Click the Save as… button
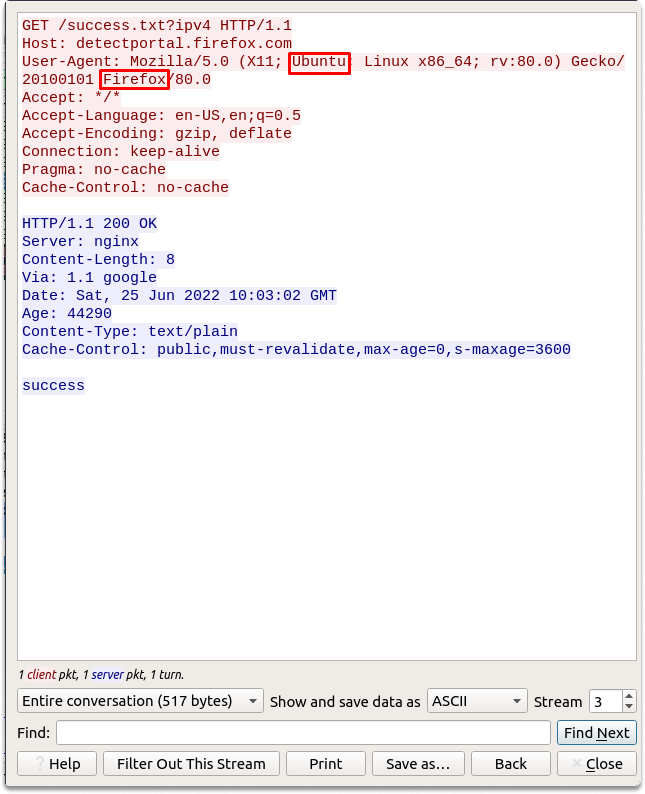This screenshot has width=645, height=794. 418,763
